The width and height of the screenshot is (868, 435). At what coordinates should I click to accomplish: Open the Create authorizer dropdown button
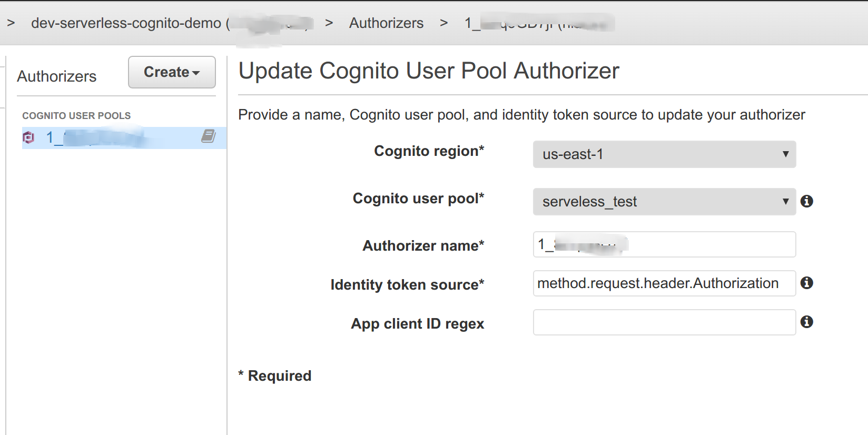[172, 72]
